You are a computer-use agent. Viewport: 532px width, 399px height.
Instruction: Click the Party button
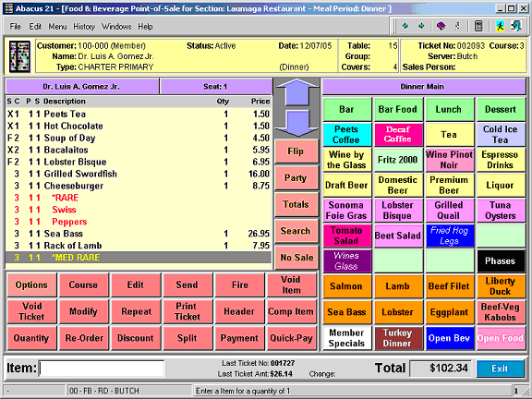pos(296,177)
